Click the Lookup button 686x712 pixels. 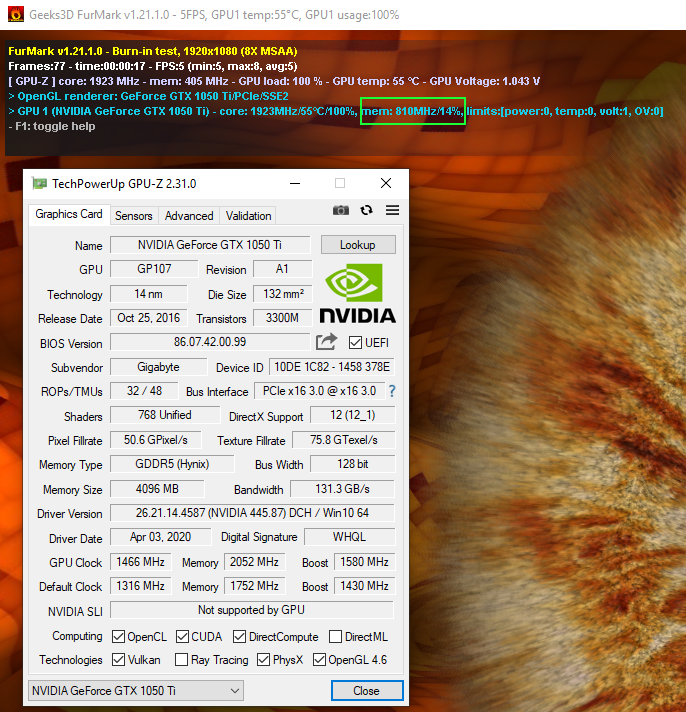(x=358, y=245)
